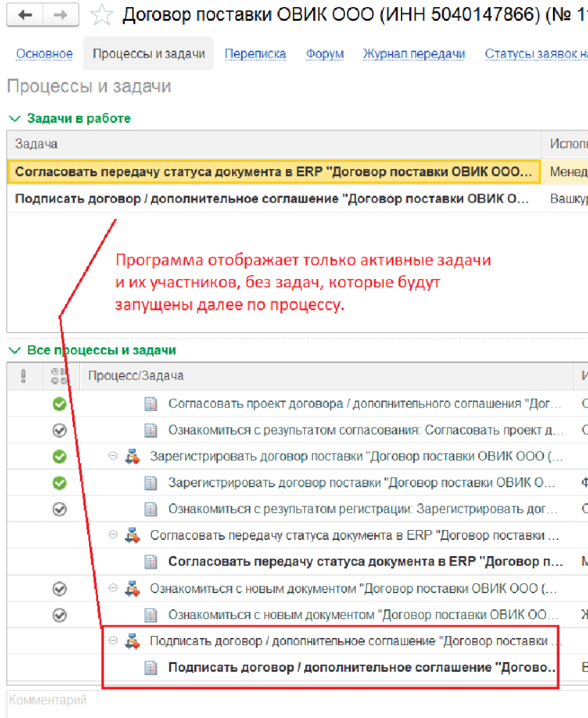Click green check status of 'Согласовать проект договора' row
This screenshot has height=718, width=588.
(x=60, y=404)
